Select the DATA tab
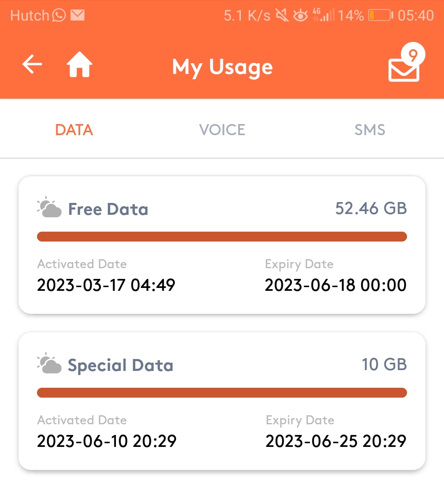This screenshot has width=444, height=504. 74,130
